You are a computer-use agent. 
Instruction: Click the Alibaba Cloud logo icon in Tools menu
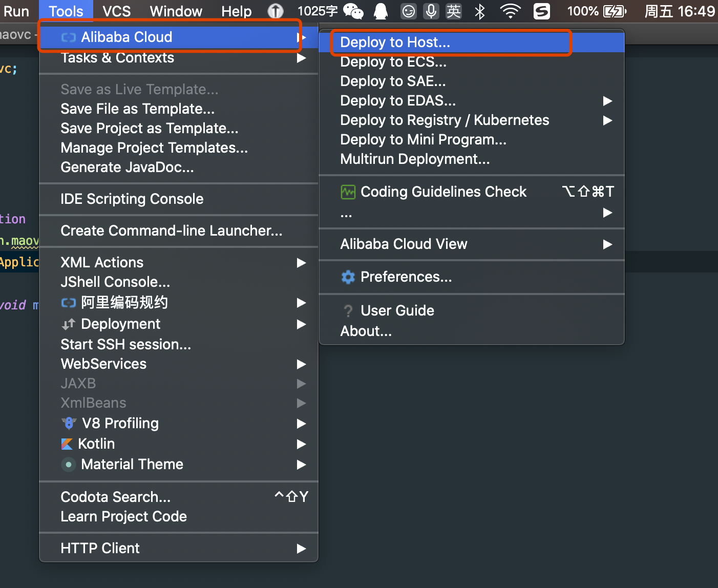tap(69, 37)
